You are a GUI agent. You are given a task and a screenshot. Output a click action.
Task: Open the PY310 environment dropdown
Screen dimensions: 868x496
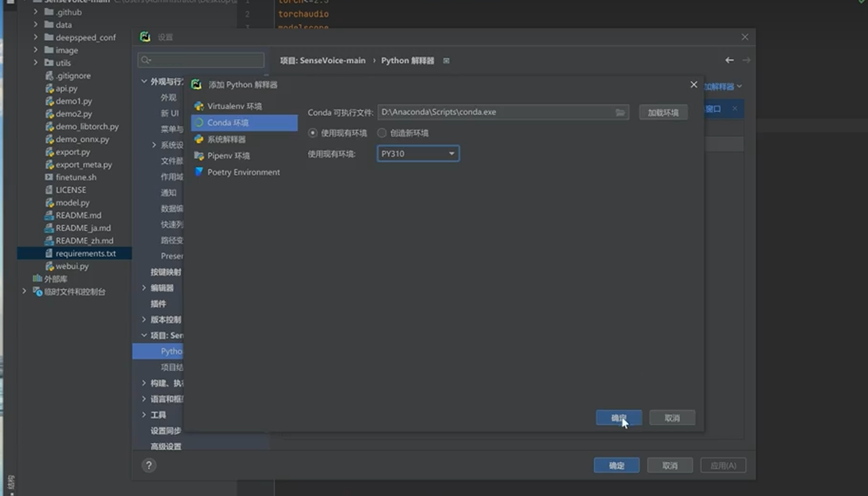418,153
